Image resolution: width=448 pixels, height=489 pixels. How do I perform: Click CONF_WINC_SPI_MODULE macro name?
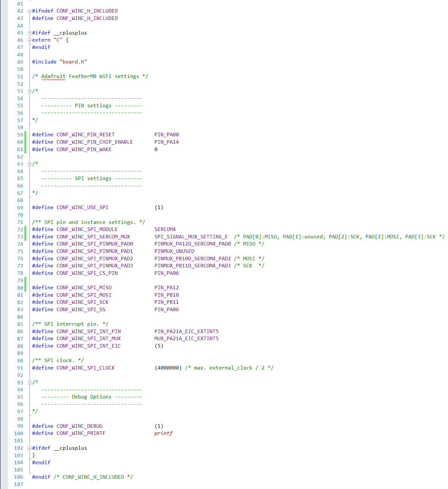87,229
